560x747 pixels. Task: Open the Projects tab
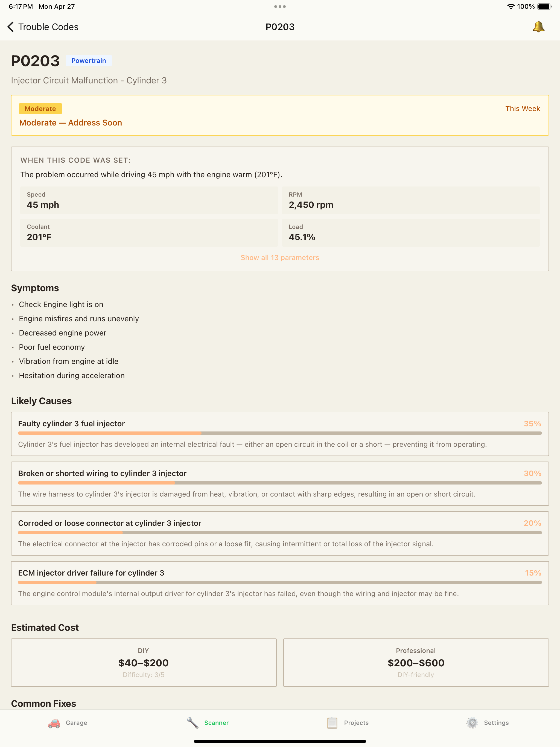click(347, 723)
